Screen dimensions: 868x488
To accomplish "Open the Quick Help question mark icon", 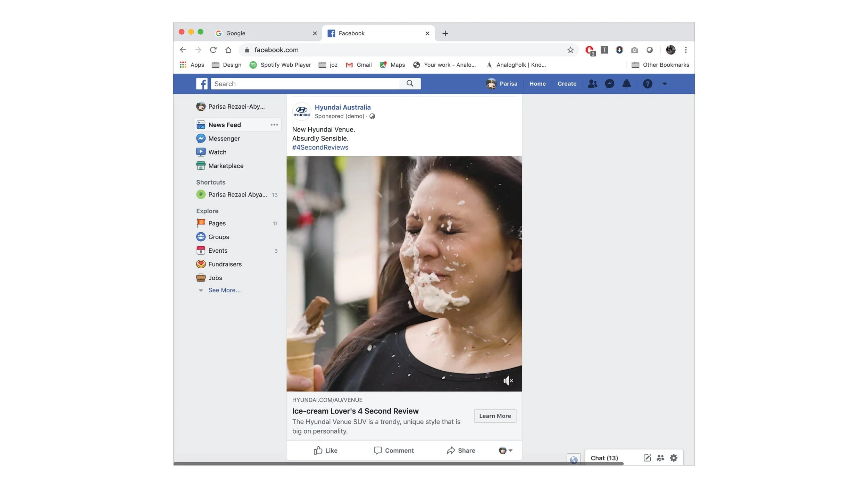I will coord(648,84).
